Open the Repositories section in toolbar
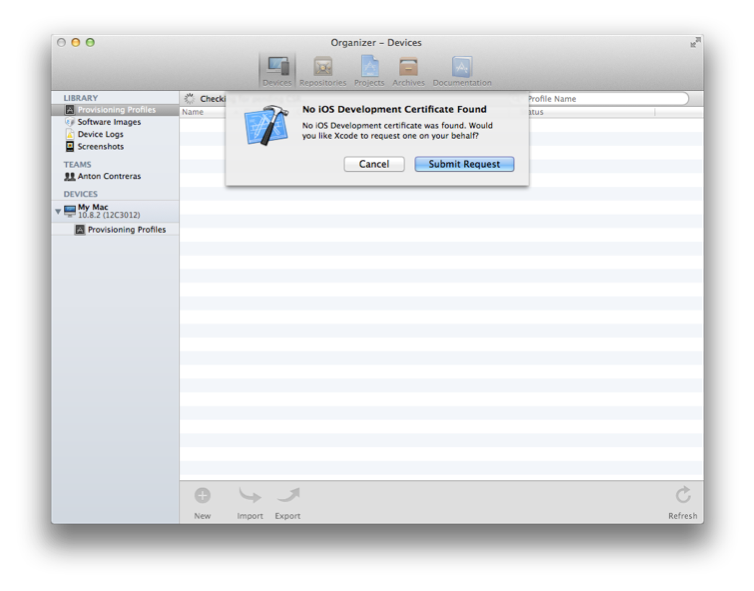This screenshot has height=591, width=754. tap(323, 69)
